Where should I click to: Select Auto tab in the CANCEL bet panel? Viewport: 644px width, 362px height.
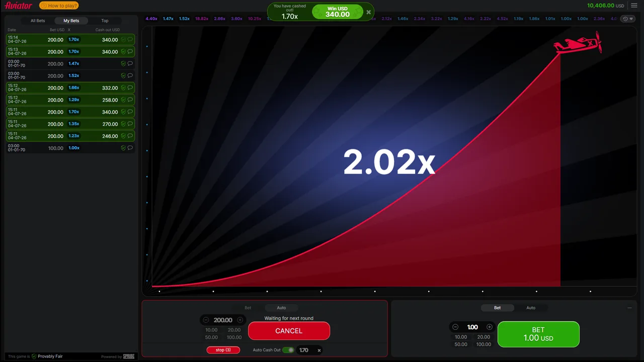(x=281, y=308)
